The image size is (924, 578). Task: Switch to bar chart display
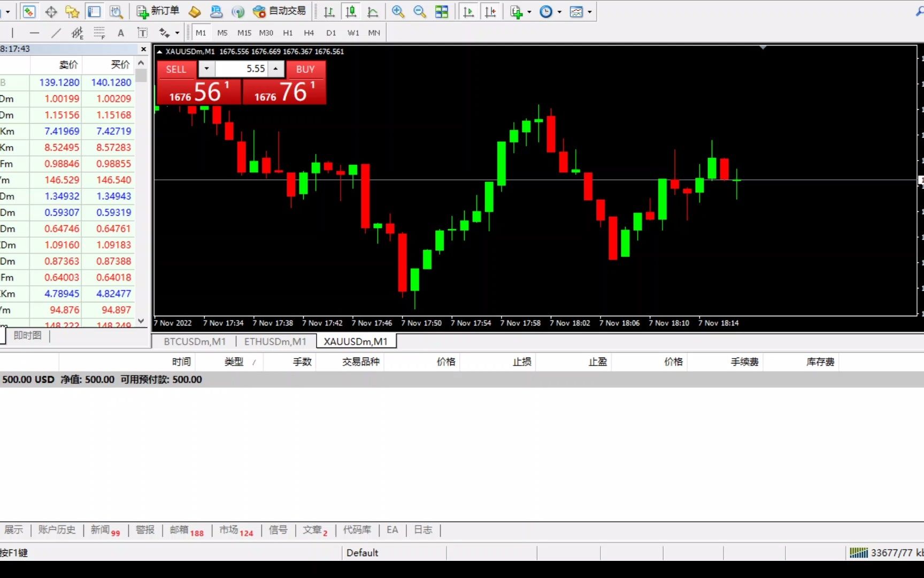coord(329,11)
